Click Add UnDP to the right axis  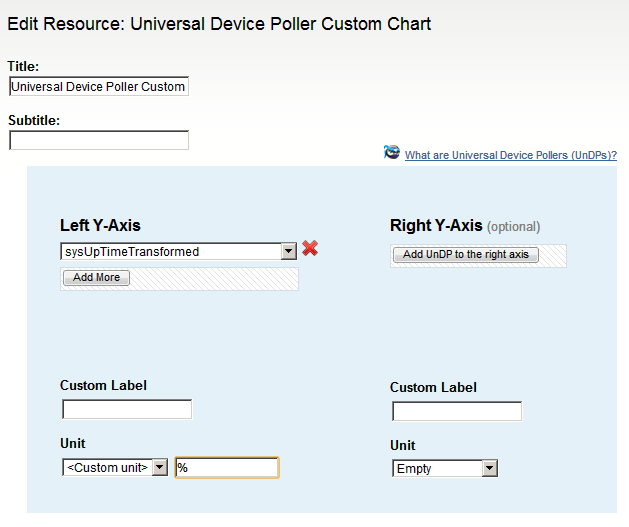(x=465, y=255)
